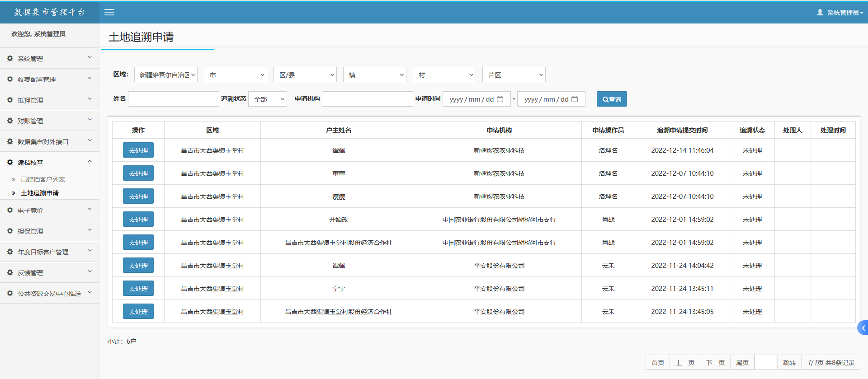The height and width of the screenshot is (379, 868).
Task: Click the 跳转 jump button
Action: tap(789, 362)
